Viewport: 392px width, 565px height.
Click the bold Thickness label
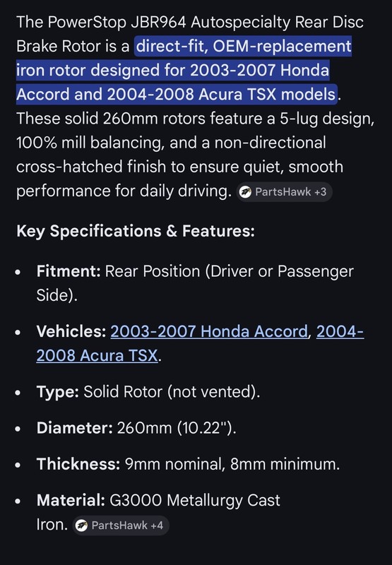coord(78,464)
